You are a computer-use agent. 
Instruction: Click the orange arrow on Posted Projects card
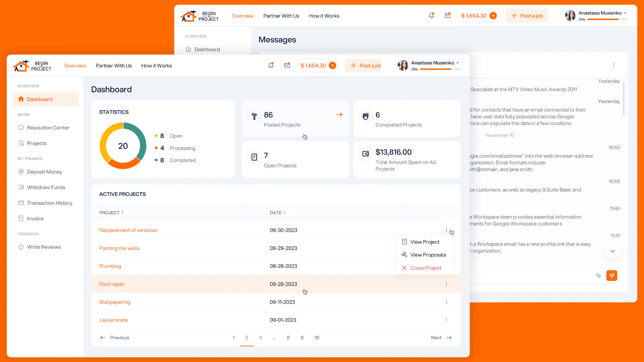click(339, 115)
